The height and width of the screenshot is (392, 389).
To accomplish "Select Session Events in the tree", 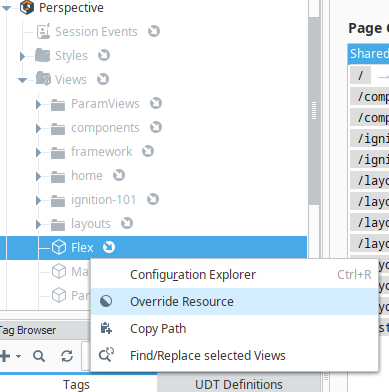I will coord(96,32).
